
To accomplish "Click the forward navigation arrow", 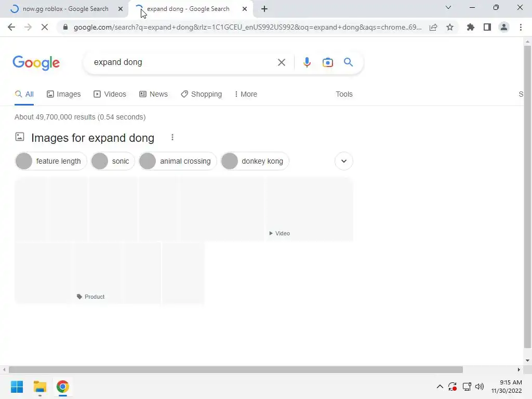I will coord(28,27).
